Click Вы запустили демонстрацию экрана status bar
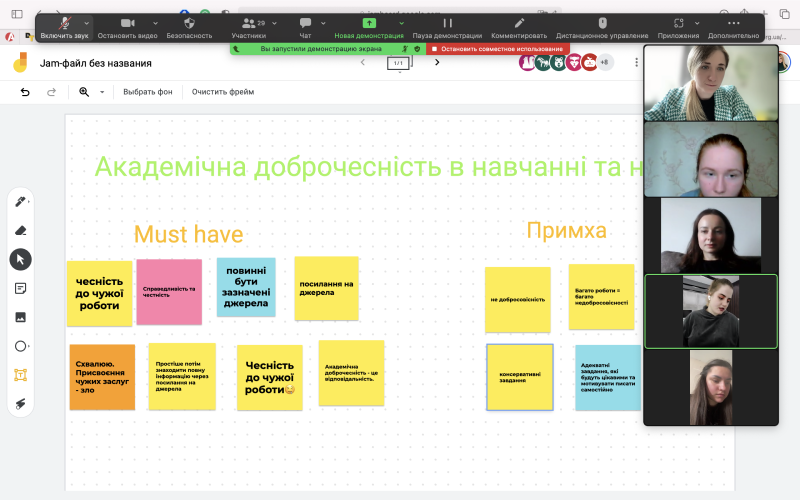 point(328,49)
